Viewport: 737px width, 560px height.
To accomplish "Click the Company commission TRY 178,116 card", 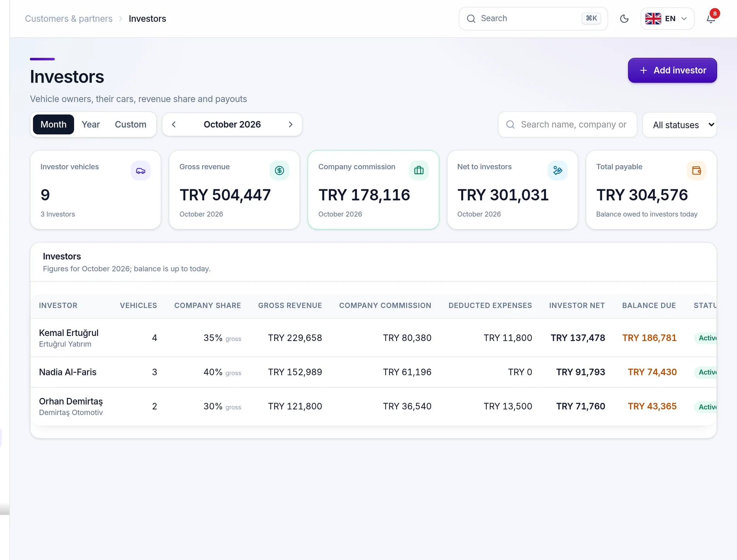I will click(x=373, y=190).
